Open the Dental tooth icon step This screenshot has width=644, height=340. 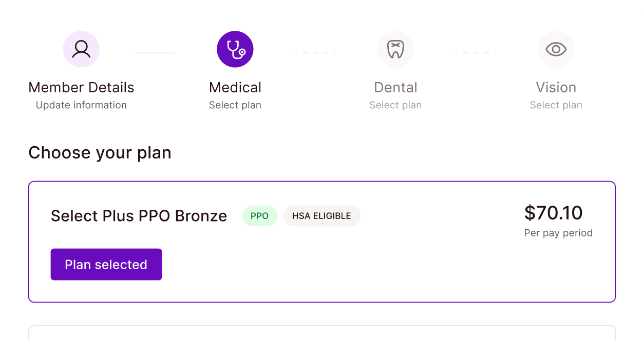pos(395,49)
